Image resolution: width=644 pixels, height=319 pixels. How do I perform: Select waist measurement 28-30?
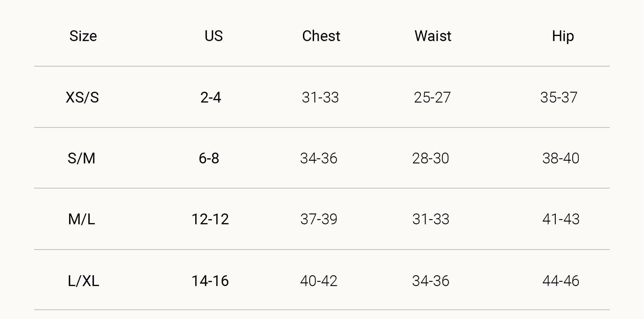tap(431, 158)
